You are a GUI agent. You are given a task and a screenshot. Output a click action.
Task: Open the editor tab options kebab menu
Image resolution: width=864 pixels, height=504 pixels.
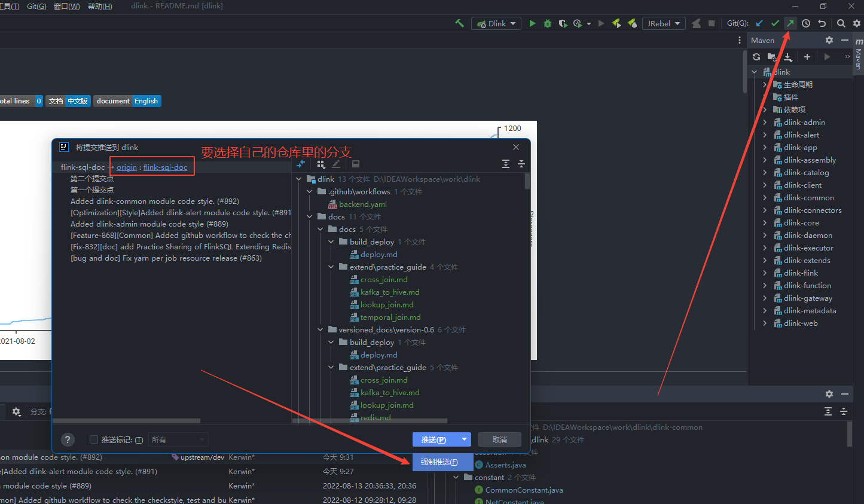740,40
